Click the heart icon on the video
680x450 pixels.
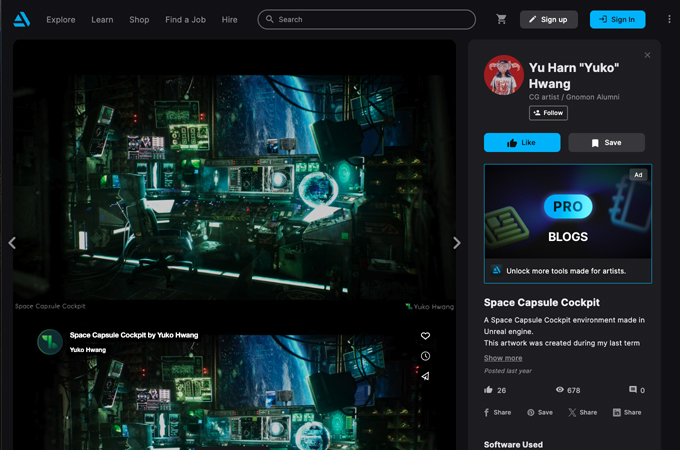[425, 336]
